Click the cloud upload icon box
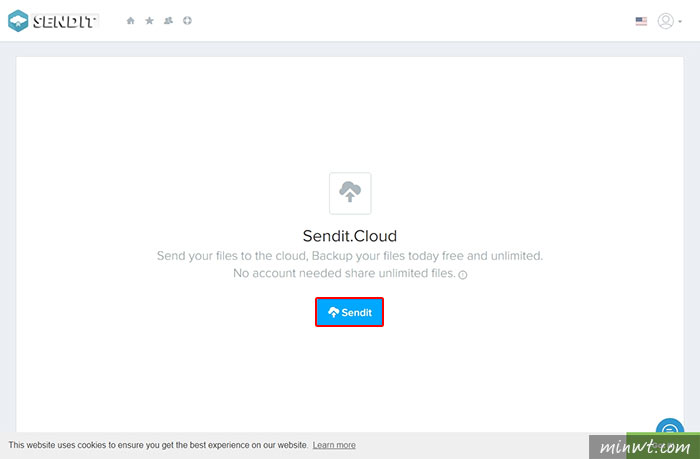 [x=350, y=193]
